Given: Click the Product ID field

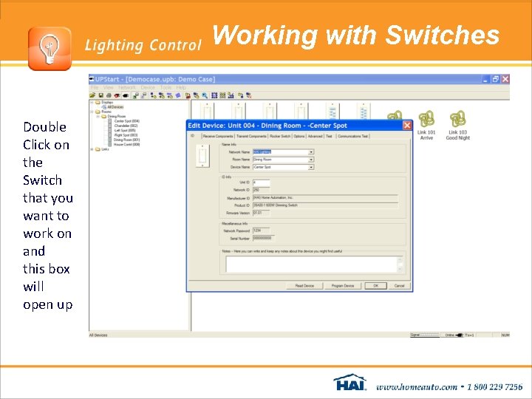Looking at the screenshot, I should 325,205.
